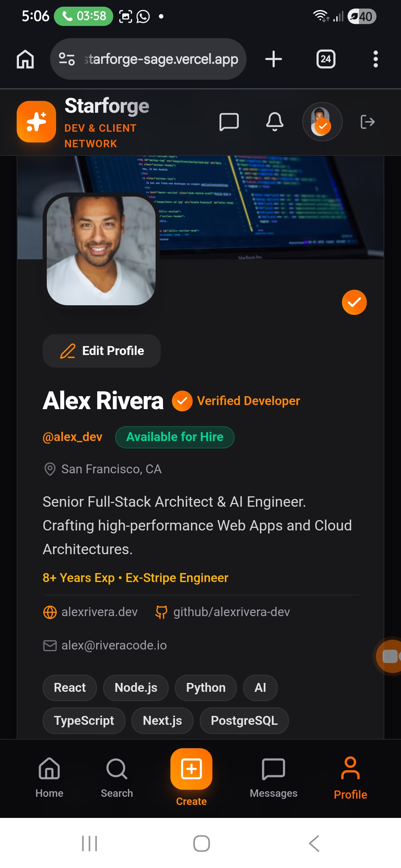Image resolution: width=401 pixels, height=868 pixels.
Task: Tap the logout icon in header
Action: pyautogui.click(x=368, y=122)
